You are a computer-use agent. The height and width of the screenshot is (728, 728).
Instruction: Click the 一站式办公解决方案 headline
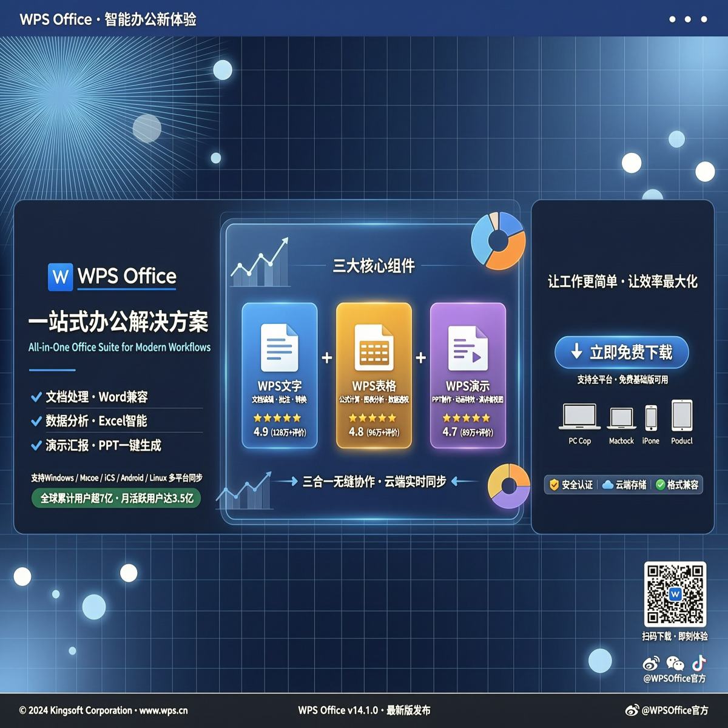click(x=118, y=322)
